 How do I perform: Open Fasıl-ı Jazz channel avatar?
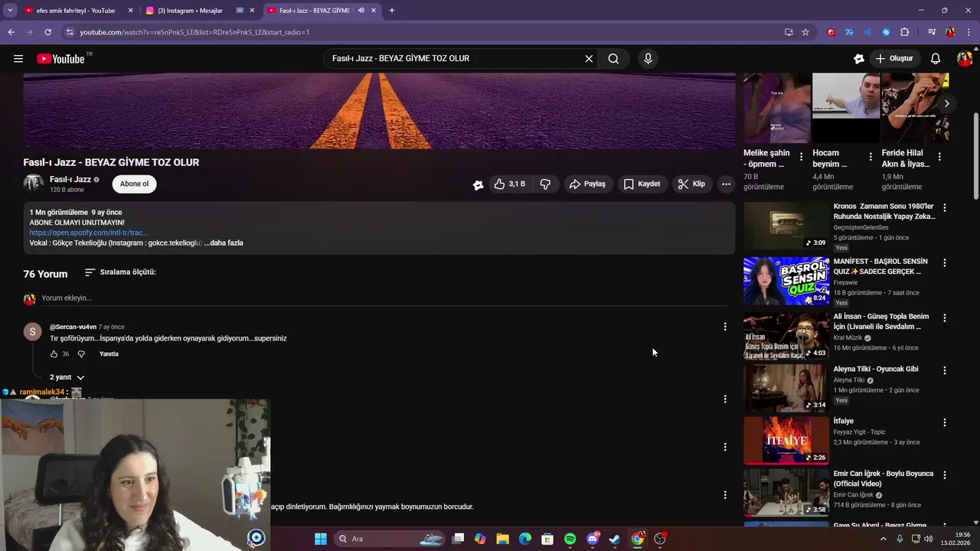pos(34,184)
